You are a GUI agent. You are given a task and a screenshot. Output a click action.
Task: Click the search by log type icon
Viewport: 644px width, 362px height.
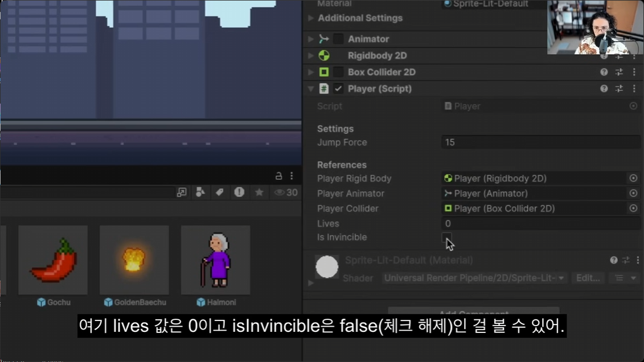240,192
